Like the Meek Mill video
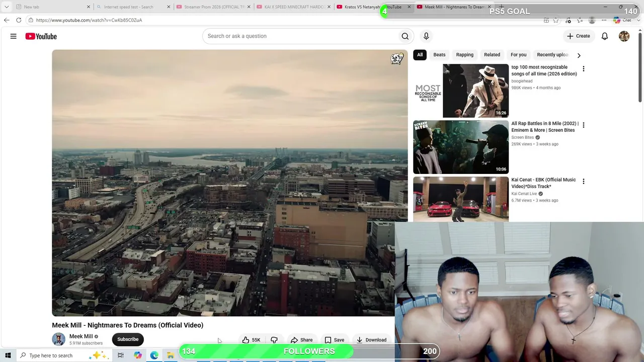The width and height of the screenshot is (644, 362). click(x=251, y=340)
